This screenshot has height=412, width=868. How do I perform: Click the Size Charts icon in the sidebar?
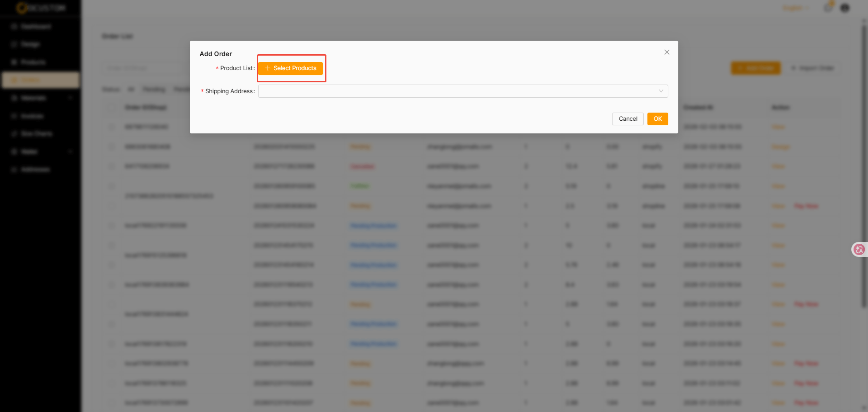pos(14,134)
